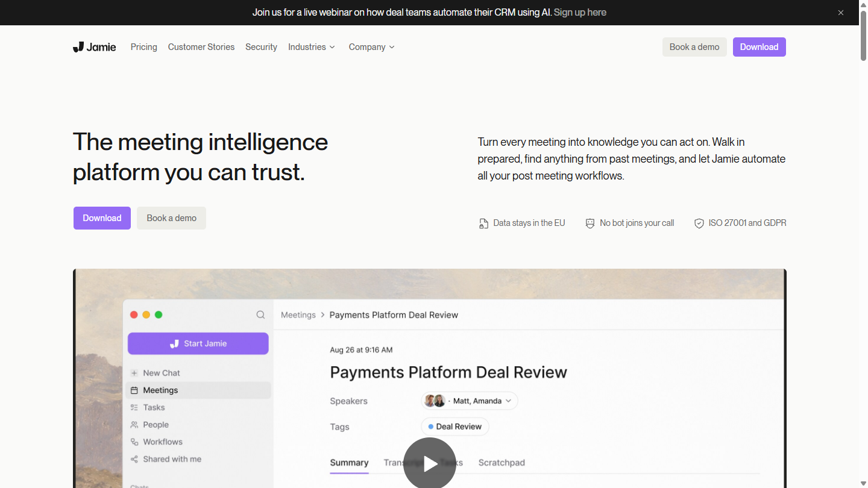
Task: Click the Deal Review tag chip
Action: 455,427
